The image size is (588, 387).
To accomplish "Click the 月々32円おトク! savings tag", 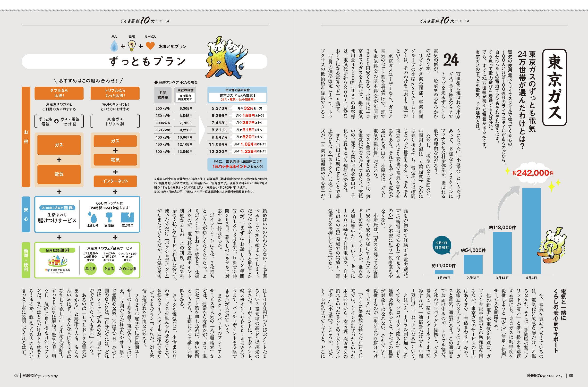I will pyautogui.click(x=249, y=108).
